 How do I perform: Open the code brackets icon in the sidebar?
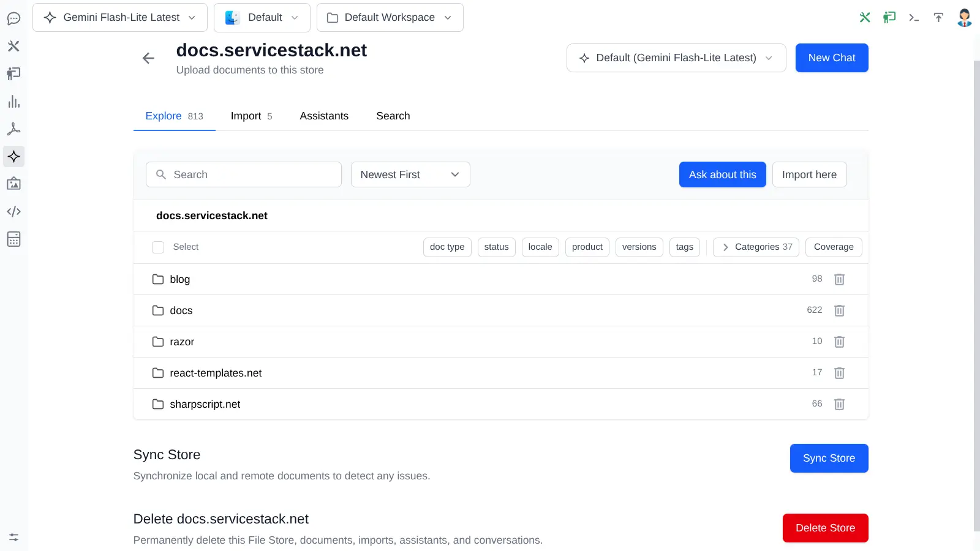tap(13, 211)
